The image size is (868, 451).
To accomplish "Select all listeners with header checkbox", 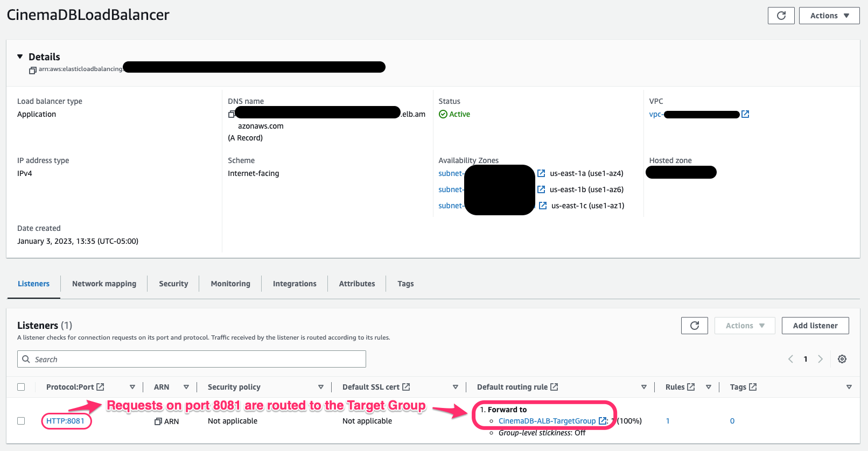I will (21, 387).
